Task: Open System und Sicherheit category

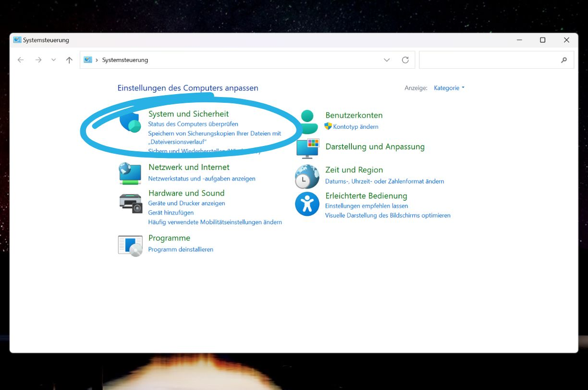Action: (x=188, y=114)
